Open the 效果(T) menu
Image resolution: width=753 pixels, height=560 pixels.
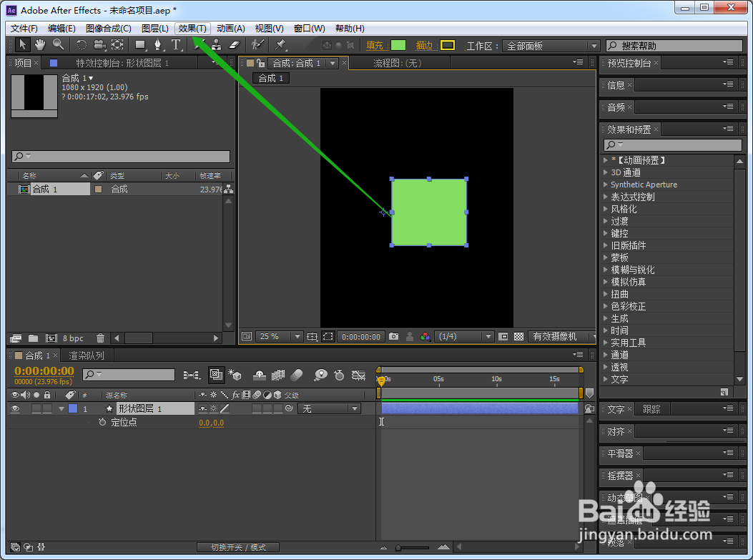click(x=192, y=29)
